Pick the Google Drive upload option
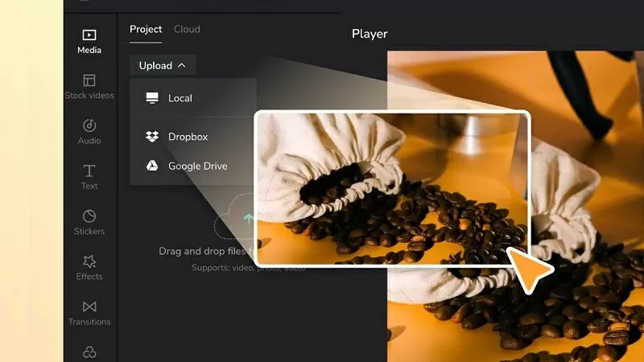The image size is (644, 362). (197, 166)
